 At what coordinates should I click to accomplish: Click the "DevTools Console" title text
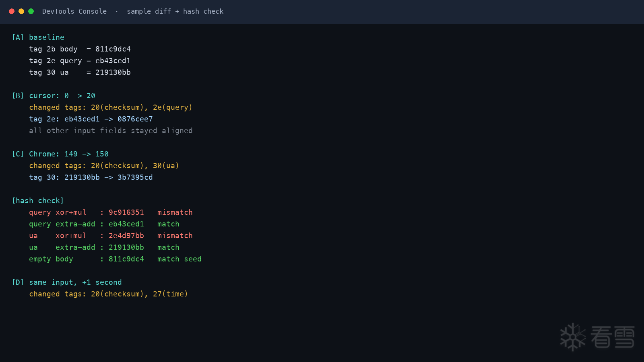coord(74,11)
